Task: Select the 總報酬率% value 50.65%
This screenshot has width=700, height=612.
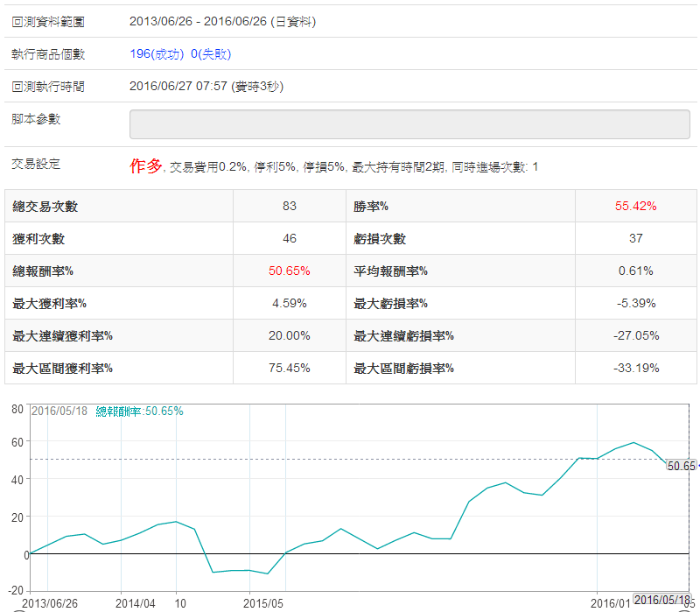Action: click(290, 271)
